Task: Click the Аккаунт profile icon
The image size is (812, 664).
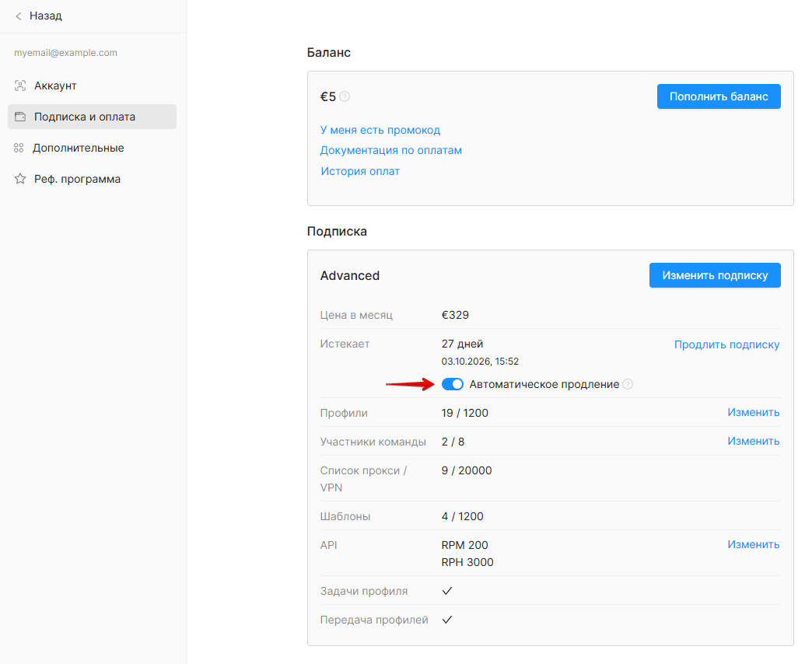Action: 19,86
